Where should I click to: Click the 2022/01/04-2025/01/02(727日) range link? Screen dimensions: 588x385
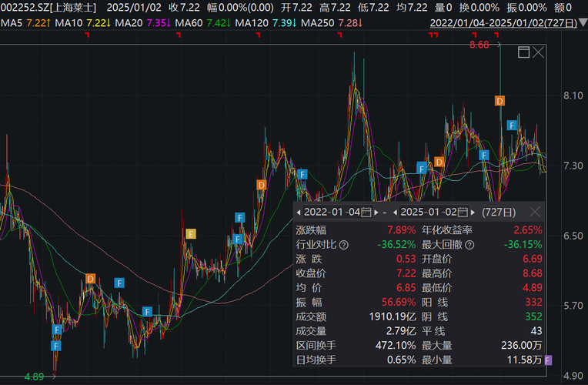pos(503,23)
